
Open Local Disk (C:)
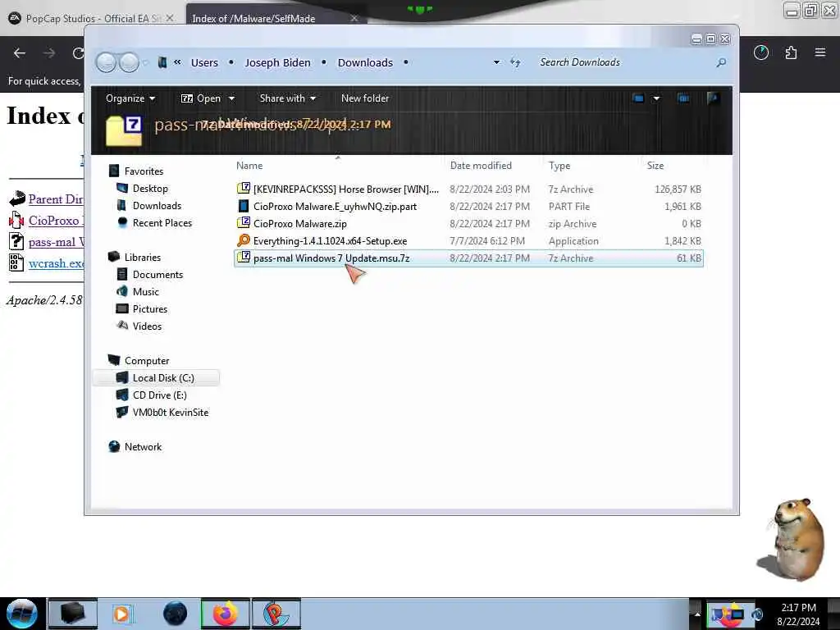163,378
